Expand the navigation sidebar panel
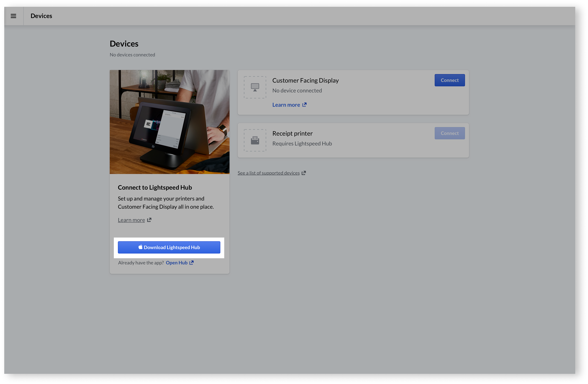This screenshot has width=588, height=384. click(x=13, y=16)
